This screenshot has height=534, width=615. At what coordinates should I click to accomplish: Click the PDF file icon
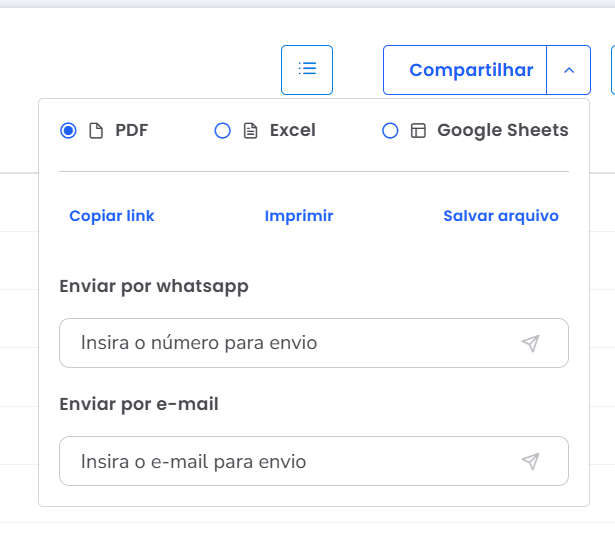coord(96,131)
